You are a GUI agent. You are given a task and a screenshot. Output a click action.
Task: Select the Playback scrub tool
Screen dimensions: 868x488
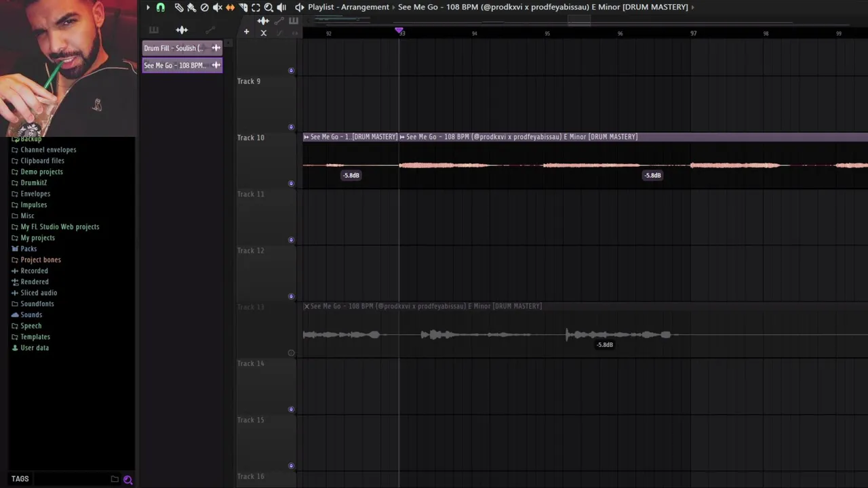(x=281, y=7)
